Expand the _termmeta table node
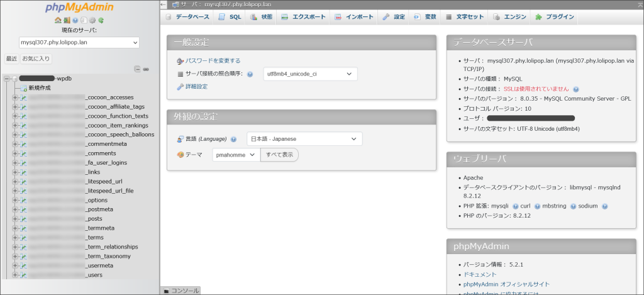The width and height of the screenshot is (644, 295). tap(15, 228)
